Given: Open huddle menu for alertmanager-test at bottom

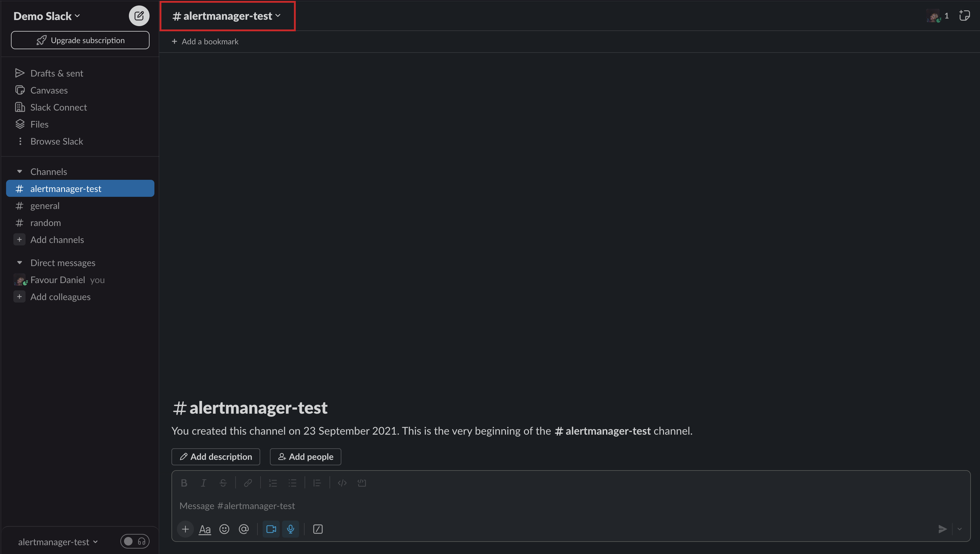Looking at the screenshot, I should click(58, 542).
